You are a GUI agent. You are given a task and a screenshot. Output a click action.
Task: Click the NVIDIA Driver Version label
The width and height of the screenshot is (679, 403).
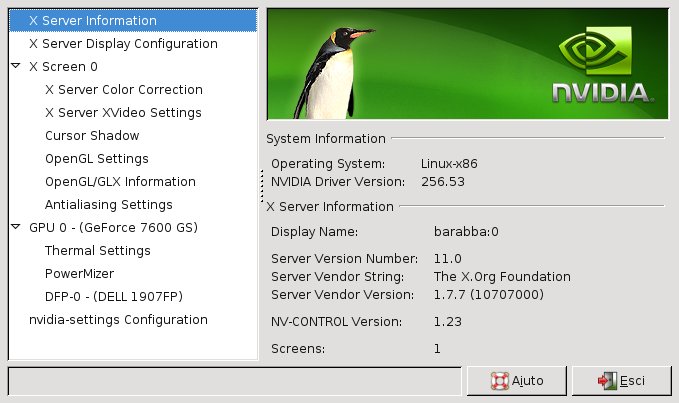point(338,182)
